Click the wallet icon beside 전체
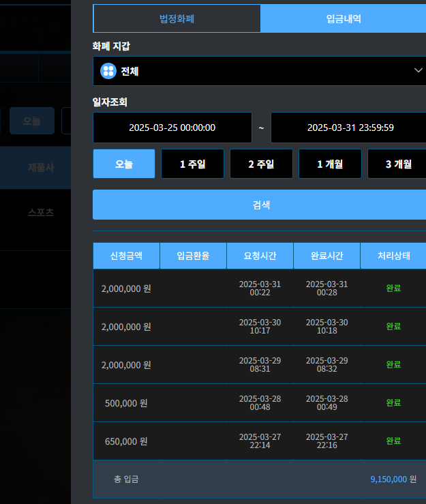 pos(108,71)
